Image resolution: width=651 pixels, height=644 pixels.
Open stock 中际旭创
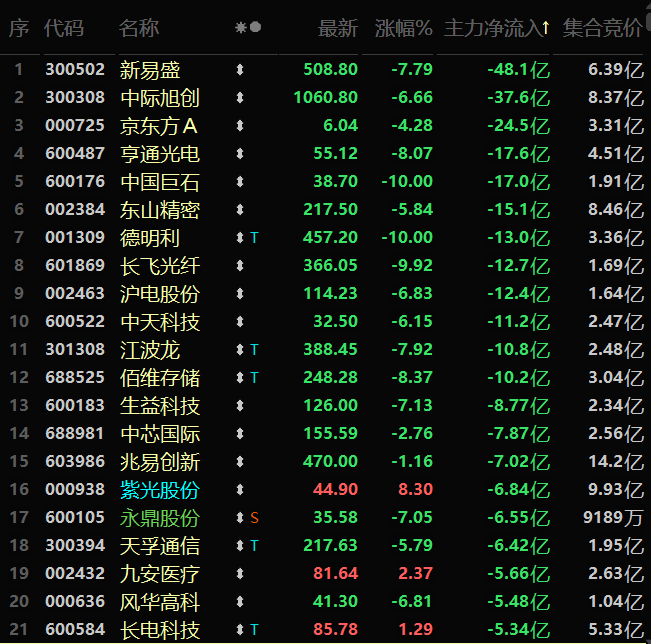pyautogui.click(x=160, y=98)
